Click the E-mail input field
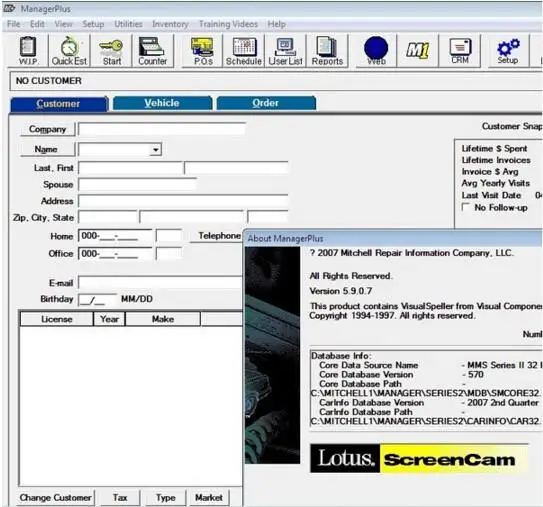This screenshot has height=507, width=543. (160, 283)
